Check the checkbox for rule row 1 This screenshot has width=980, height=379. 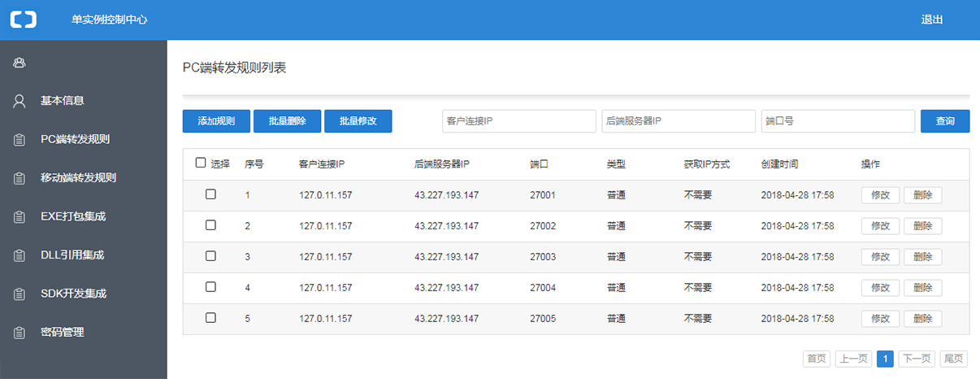pos(210,194)
